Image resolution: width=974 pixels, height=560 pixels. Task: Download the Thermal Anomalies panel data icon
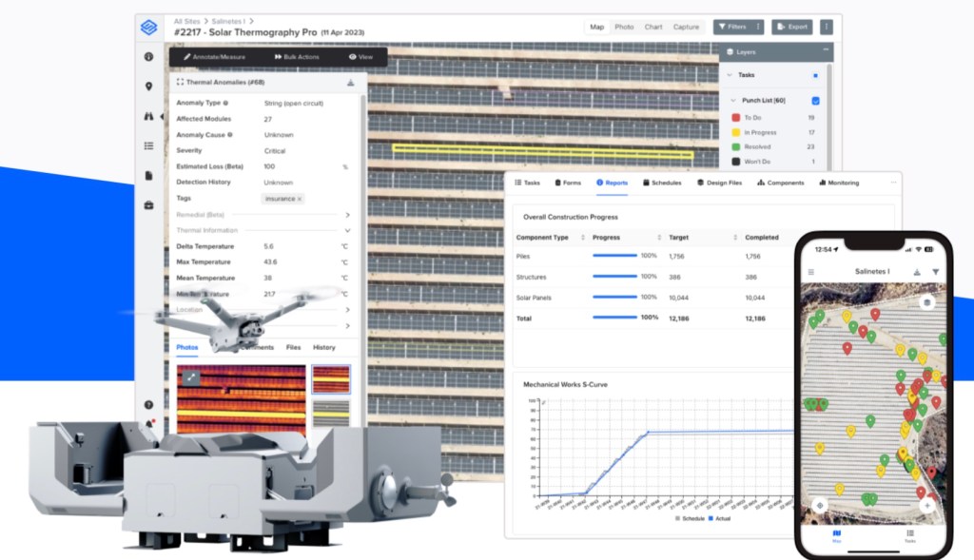click(350, 83)
